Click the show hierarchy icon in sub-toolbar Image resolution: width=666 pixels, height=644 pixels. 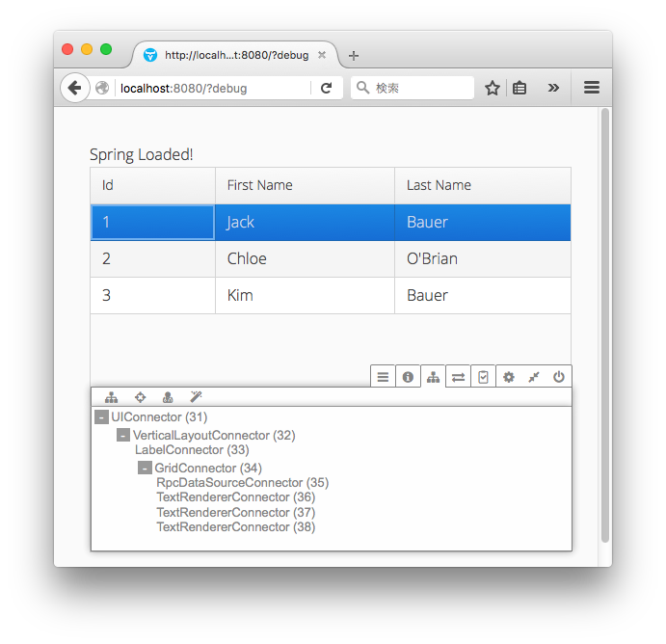click(112, 397)
